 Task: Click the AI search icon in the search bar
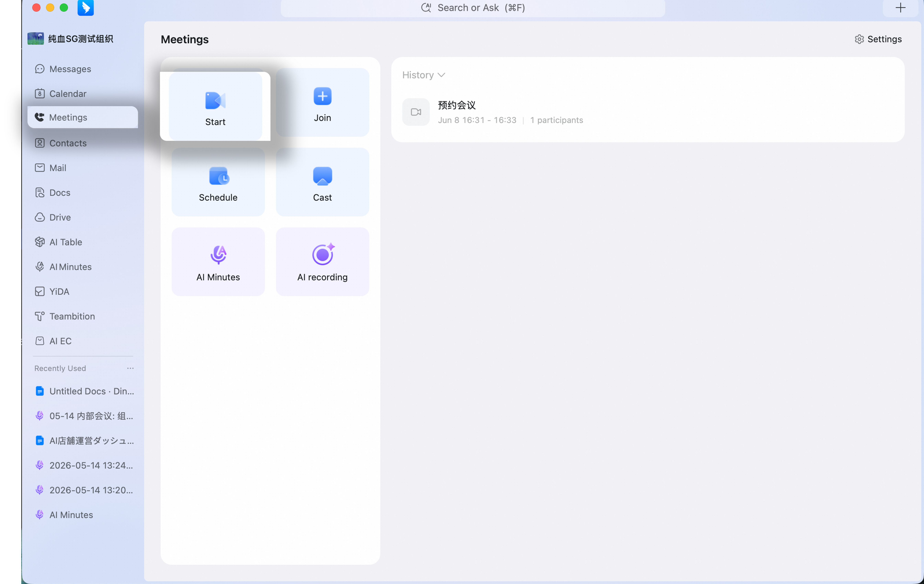(426, 8)
